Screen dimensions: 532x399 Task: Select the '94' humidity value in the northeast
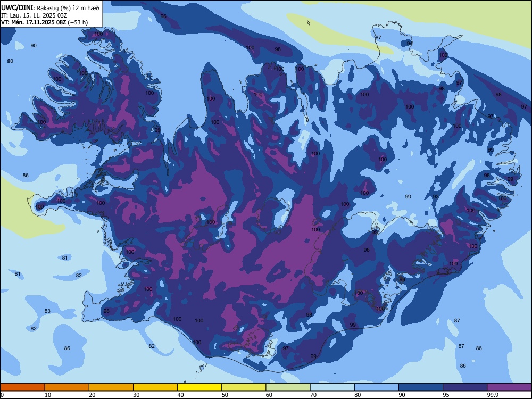[410, 43]
